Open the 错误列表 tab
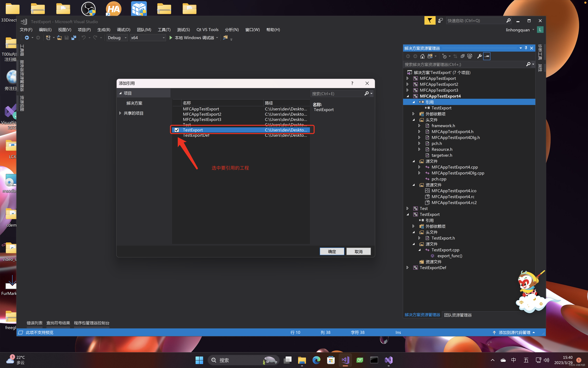Image resolution: width=588 pixels, height=368 pixels. (34, 323)
